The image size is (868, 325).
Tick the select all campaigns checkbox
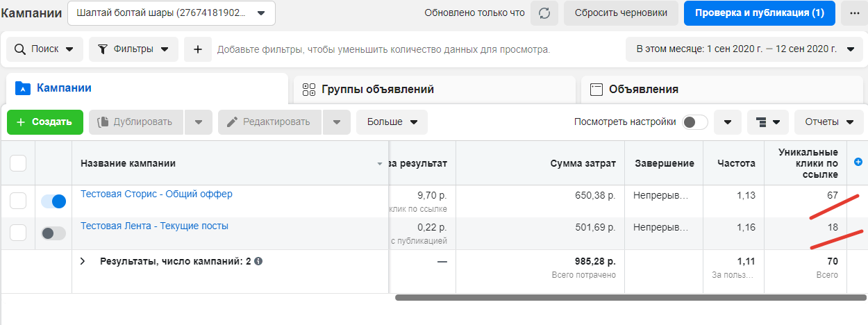(18, 163)
